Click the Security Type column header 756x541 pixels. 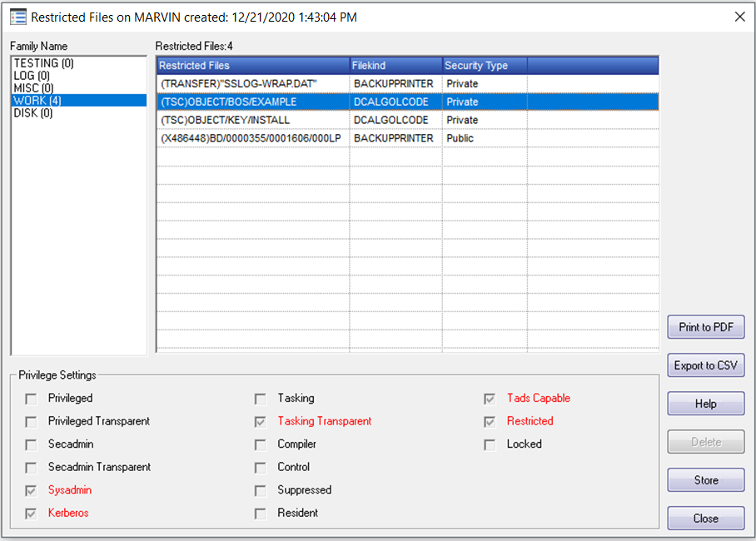(x=485, y=66)
